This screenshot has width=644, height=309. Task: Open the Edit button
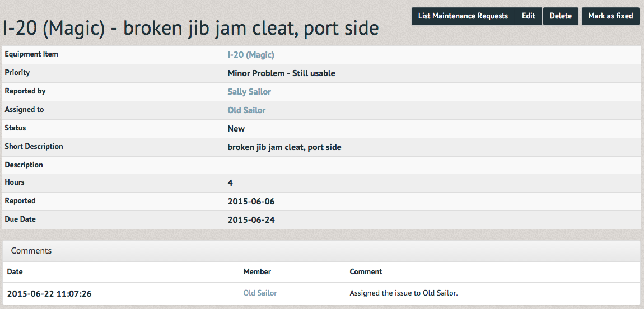[x=529, y=16]
